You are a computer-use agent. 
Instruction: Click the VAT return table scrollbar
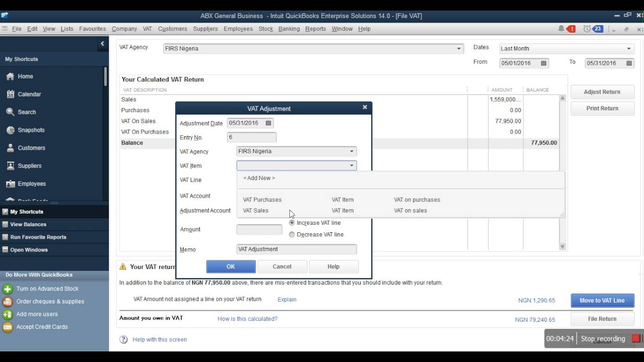pos(562,172)
